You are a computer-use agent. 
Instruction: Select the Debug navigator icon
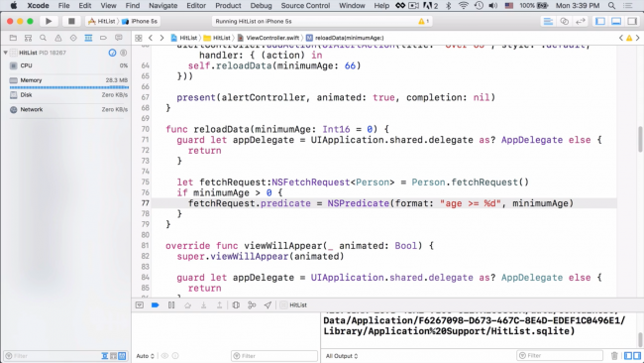88,38
